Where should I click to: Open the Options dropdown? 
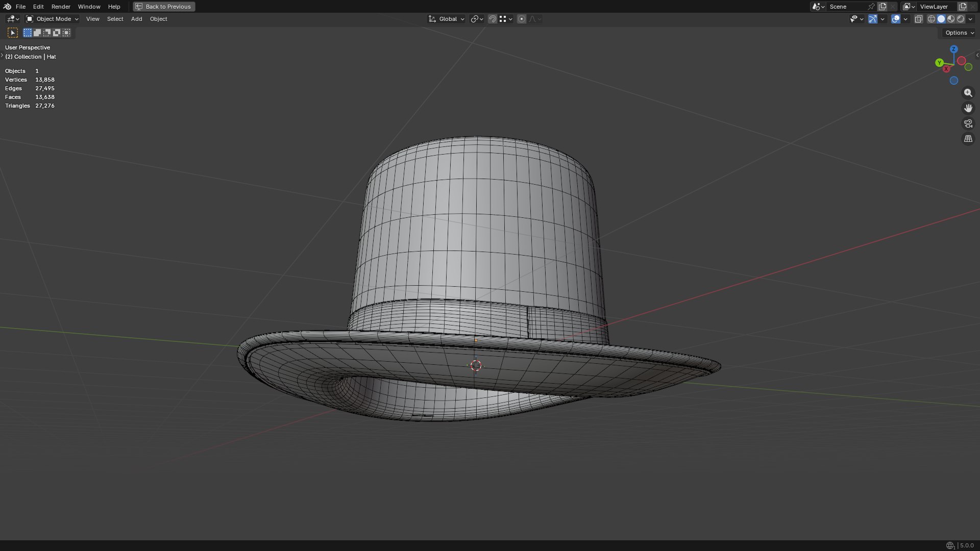[959, 33]
